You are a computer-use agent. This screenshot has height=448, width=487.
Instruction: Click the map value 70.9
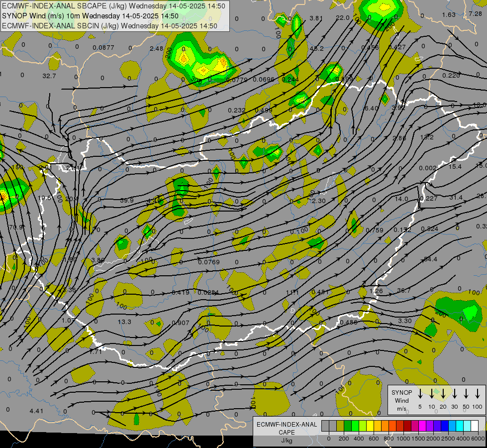[16, 227]
